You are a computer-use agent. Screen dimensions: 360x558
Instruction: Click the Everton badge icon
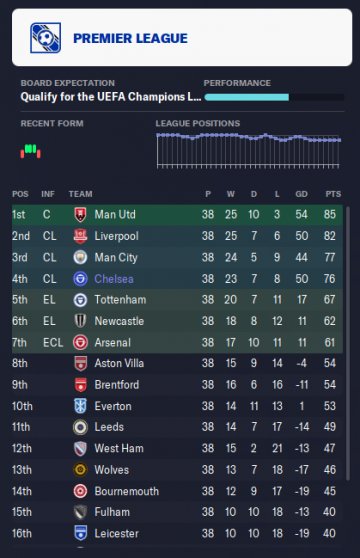[80, 406]
